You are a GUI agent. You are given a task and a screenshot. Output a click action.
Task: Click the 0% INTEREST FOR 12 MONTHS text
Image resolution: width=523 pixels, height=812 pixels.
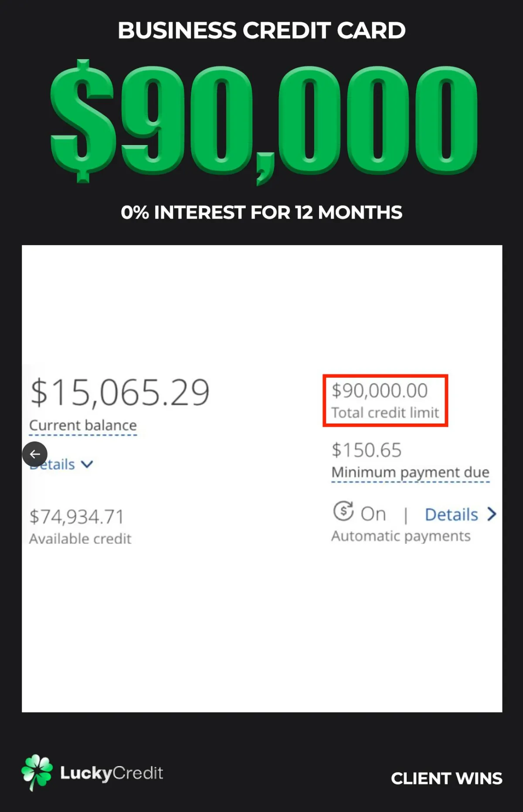click(x=261, y=213)
